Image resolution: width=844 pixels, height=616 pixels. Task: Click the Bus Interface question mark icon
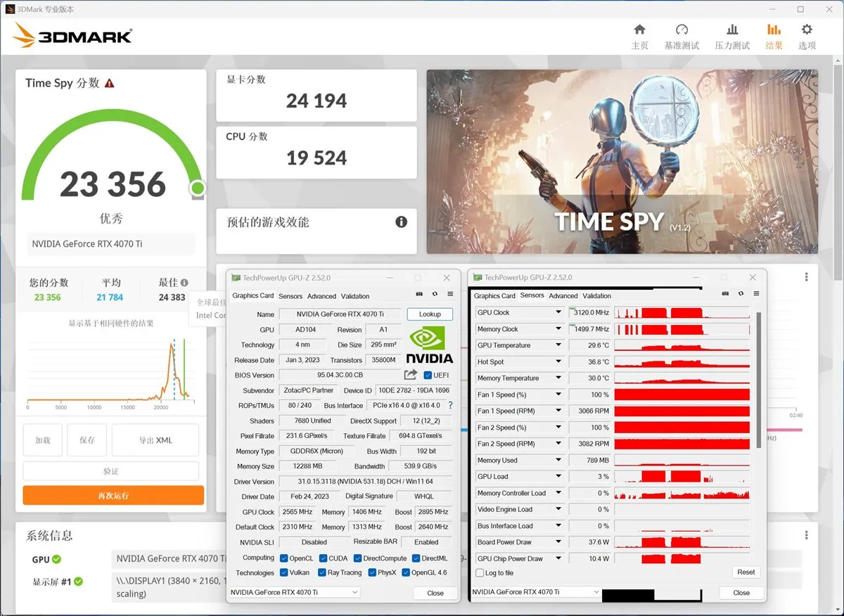click(x=451, y=405)
